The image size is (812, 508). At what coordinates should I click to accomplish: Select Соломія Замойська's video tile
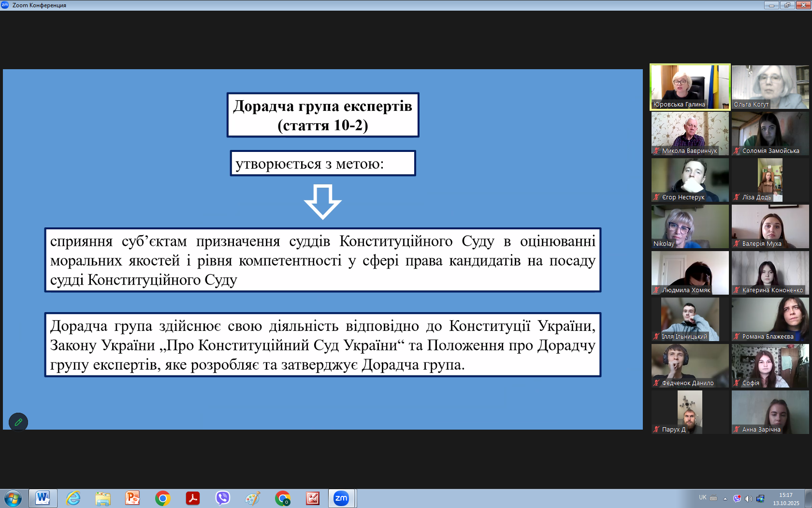pos(770,133)
